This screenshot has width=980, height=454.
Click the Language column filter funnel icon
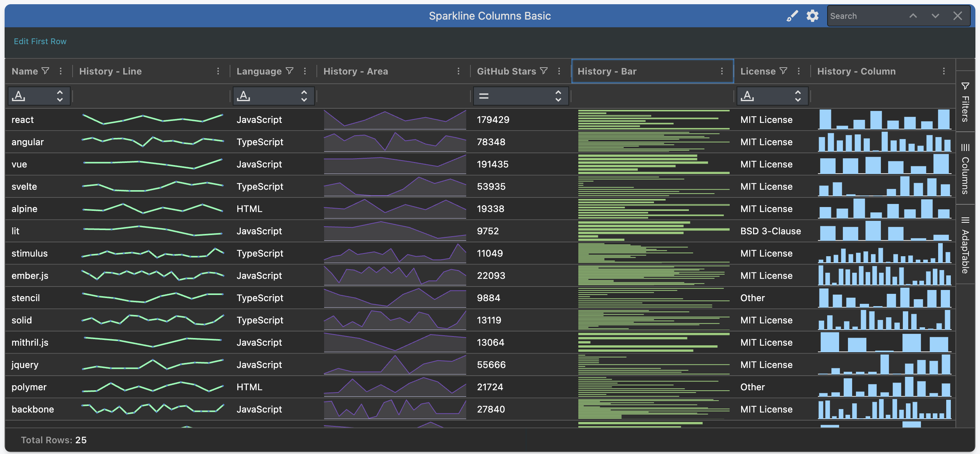[x=290, y=71]
